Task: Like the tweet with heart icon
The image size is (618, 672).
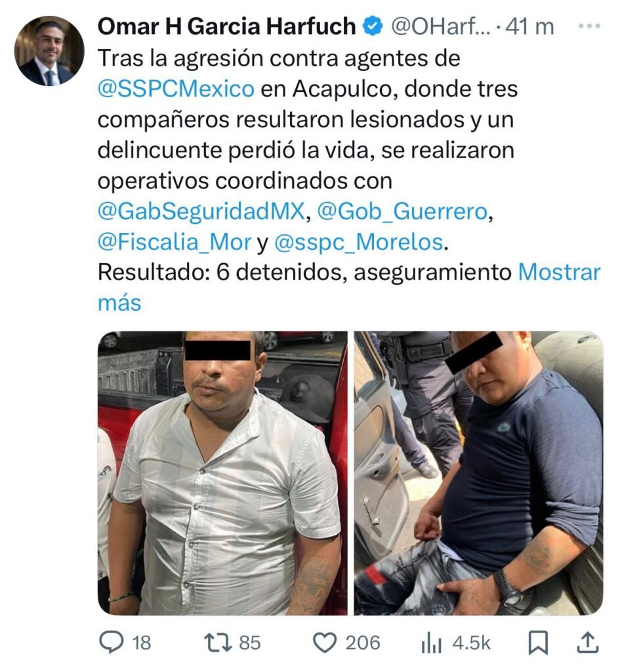Action: [x=325, y=643]
